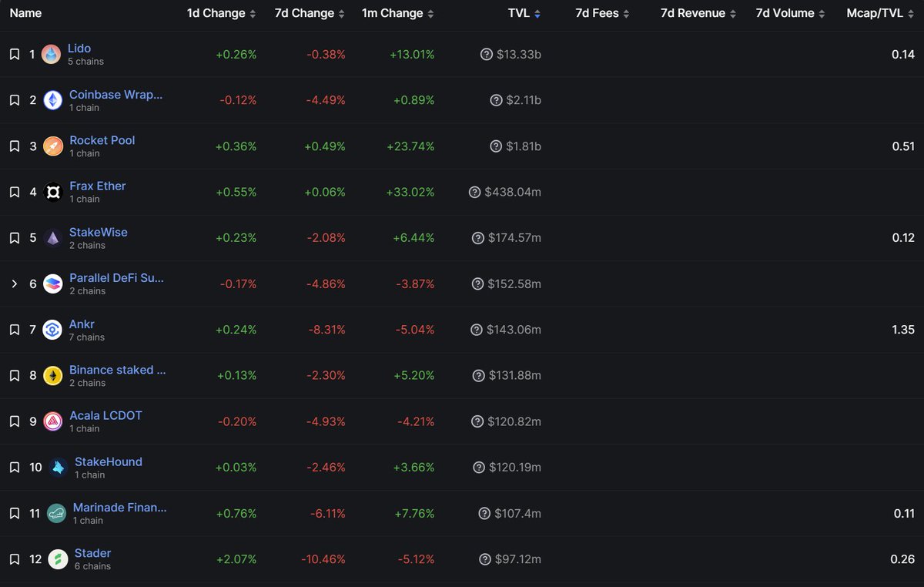The height and width of the screenshot is (587, 924).
Task: Open the Lido protocol link
Action: (79, 49)
